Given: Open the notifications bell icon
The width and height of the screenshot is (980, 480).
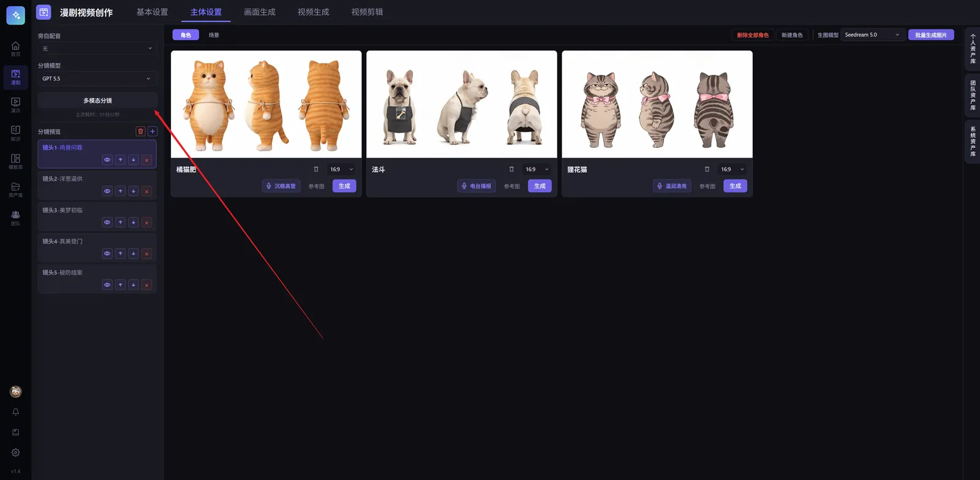Looking at the screenshot, I should (x=16, y=412).
